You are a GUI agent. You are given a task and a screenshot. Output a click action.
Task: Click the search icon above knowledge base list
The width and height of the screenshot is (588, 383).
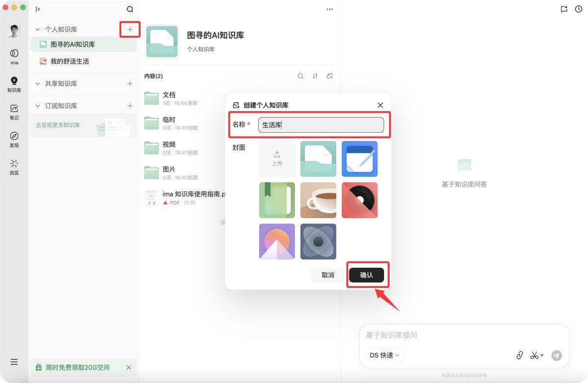coord(130,9)
